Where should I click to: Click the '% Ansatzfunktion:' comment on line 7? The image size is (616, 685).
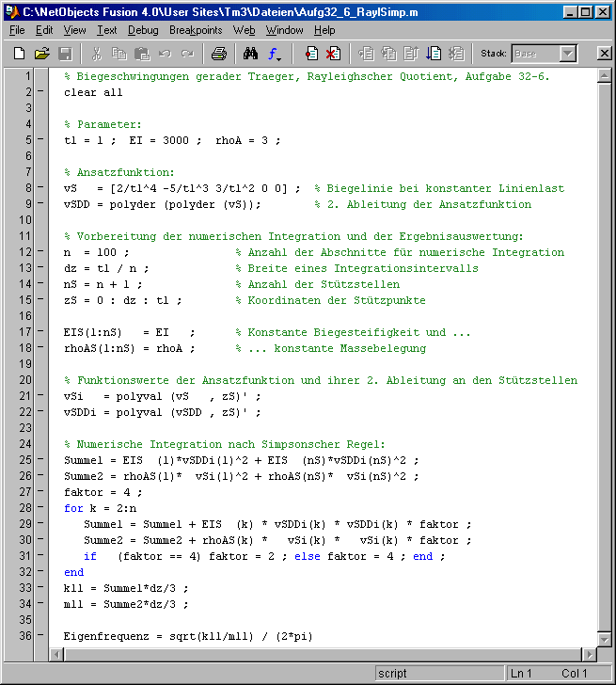(x=119, y=172)
